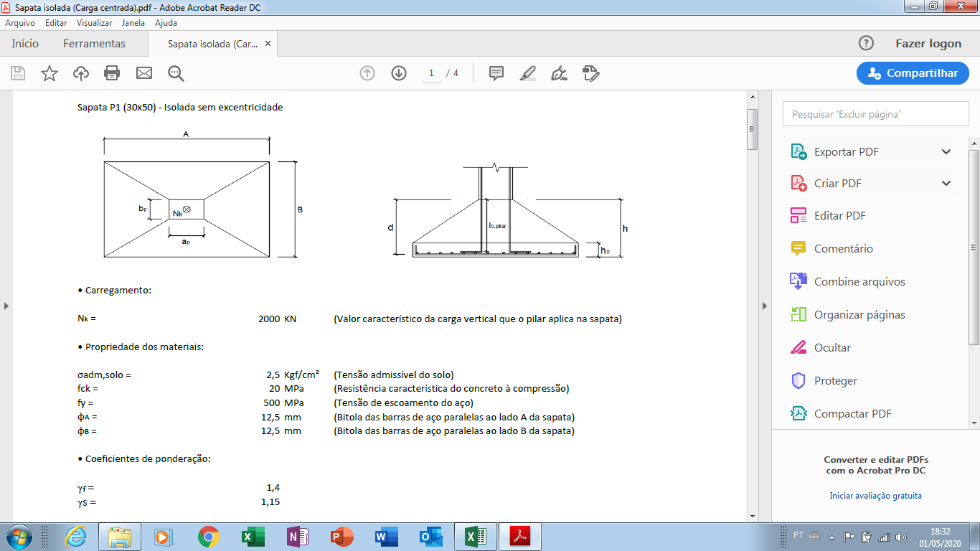Click the taskbar clock showing 18:32
980x551 pixels.
pos(940,537)
